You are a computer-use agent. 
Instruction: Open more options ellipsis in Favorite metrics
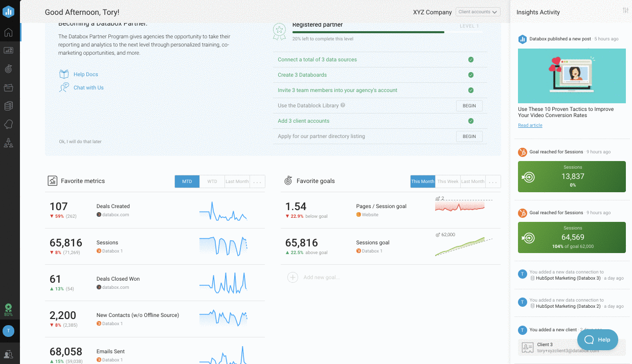click(257, 181)
